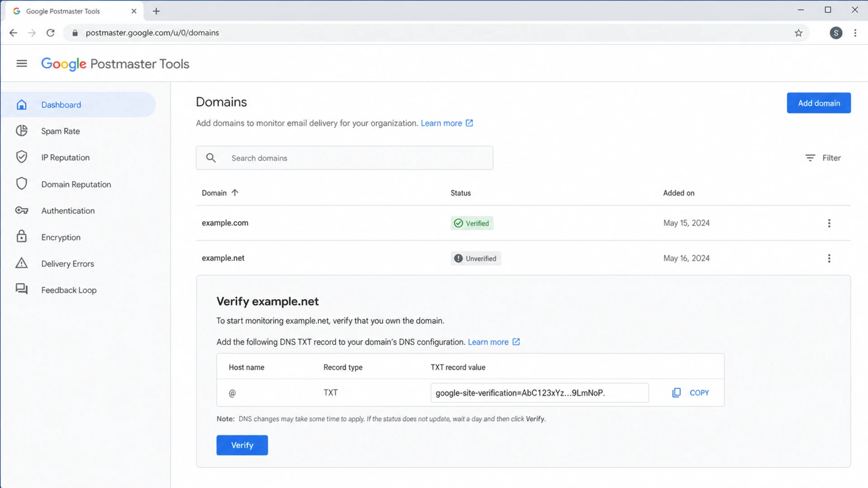Image resolution: width=868 pixels, height=488 pixels.
Task: Open Feedback Loop in the sidebar
Action: pyautogui.click(x=78, y=290)
